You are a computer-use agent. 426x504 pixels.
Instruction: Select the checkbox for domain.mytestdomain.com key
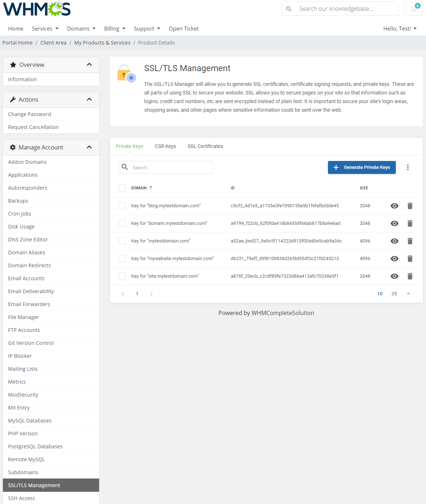coord(122,223)
